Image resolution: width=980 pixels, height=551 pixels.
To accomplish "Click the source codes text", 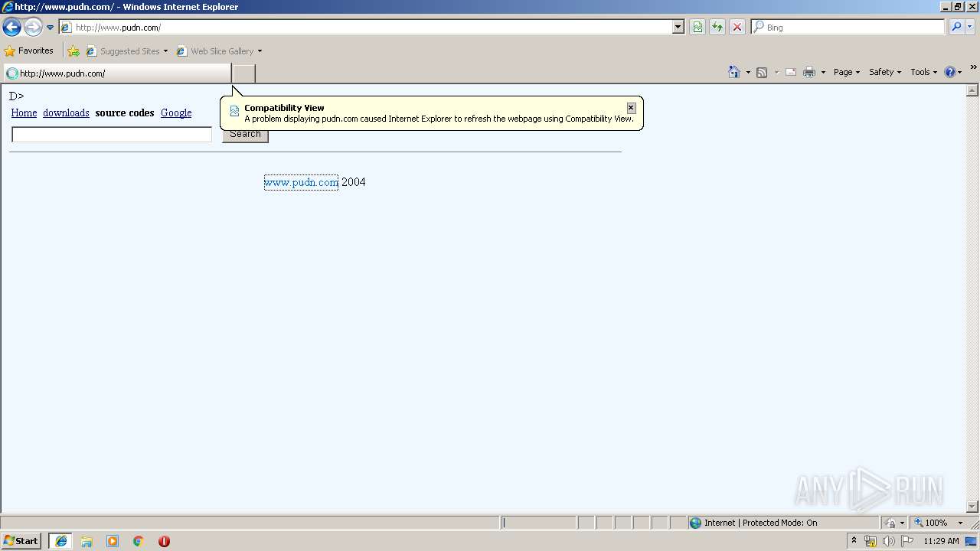I will 125,112.
